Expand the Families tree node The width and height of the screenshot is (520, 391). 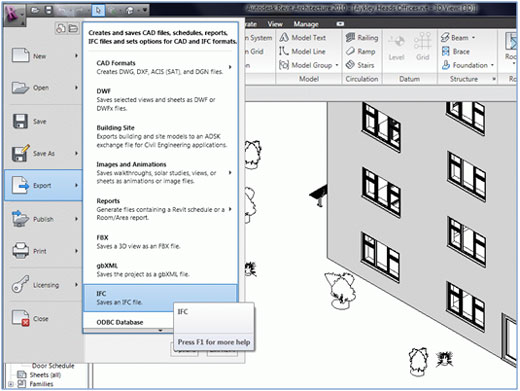(11, 384)
